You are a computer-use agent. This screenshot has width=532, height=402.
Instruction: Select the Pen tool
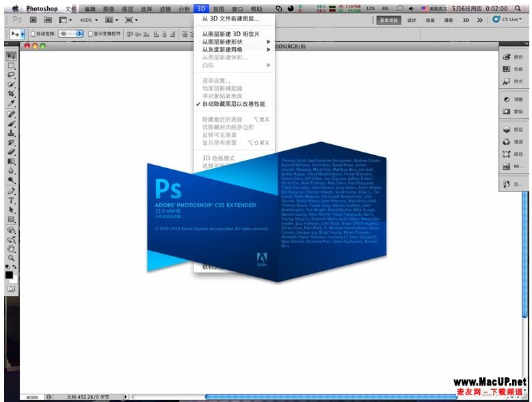(x=11, y=191)
